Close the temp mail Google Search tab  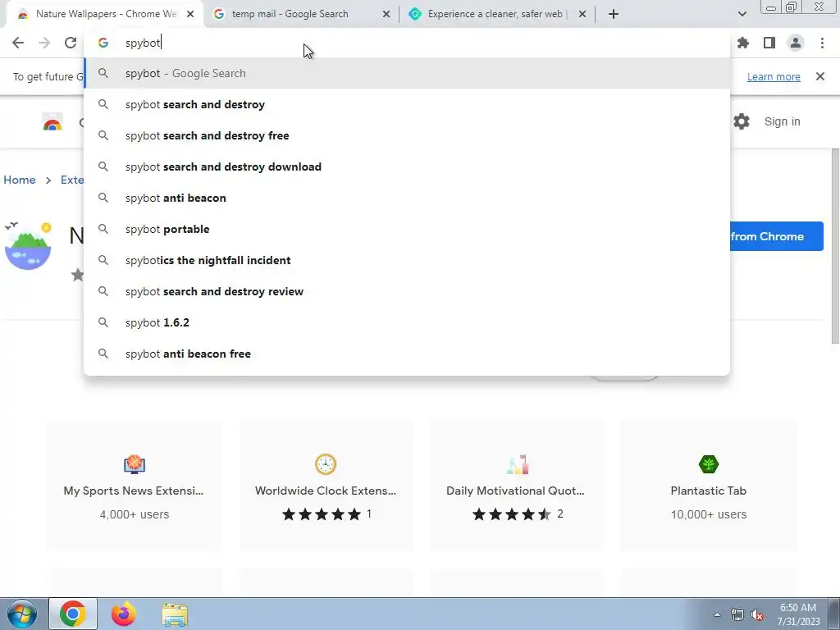386,14
